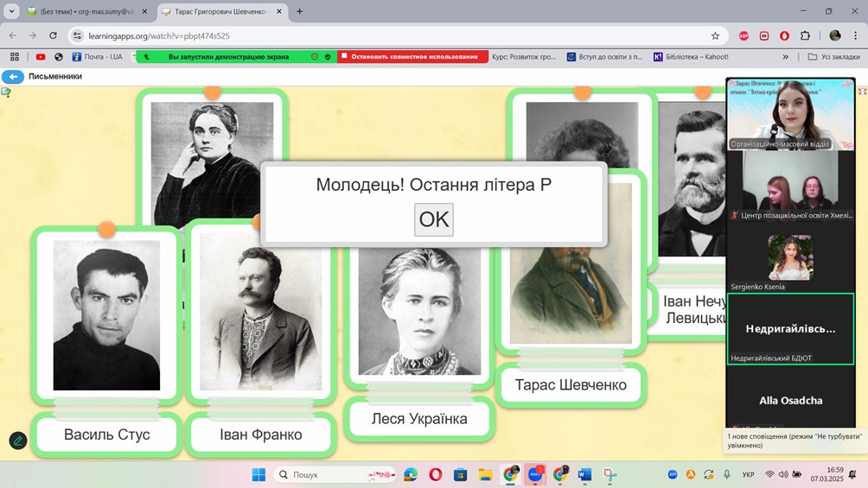Click the blue back arrow beside Письменники
The image size is (868, 488).
pyautogui.click(x=13, y=76)
